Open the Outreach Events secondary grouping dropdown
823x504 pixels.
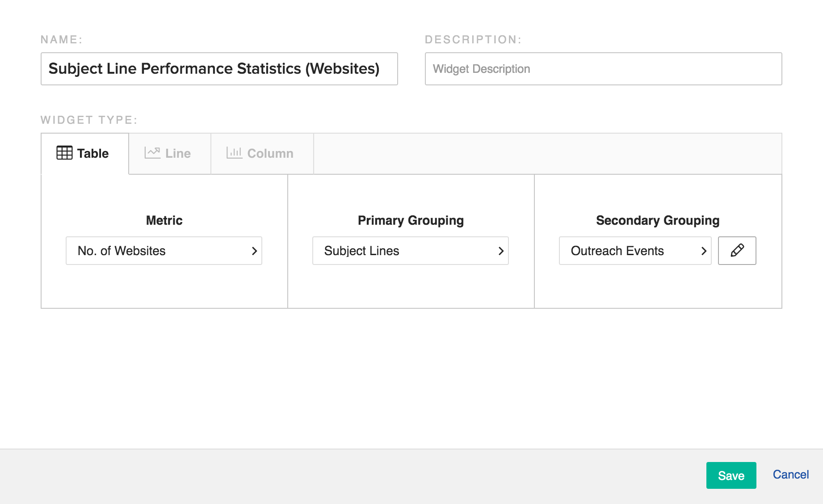point(634,251)
